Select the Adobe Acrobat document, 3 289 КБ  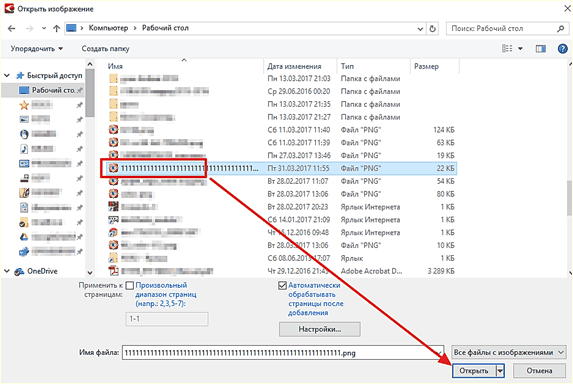pyautogui.click(x=281, y=271)
